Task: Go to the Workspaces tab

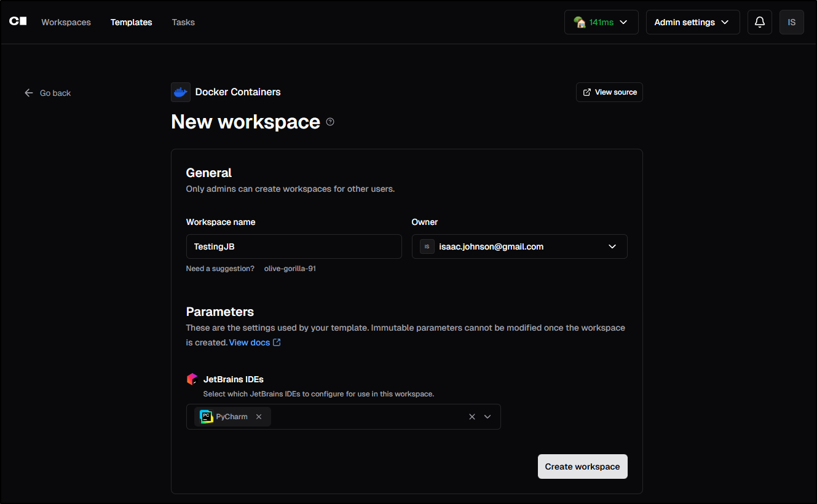Action: click(x=66, y=22)
